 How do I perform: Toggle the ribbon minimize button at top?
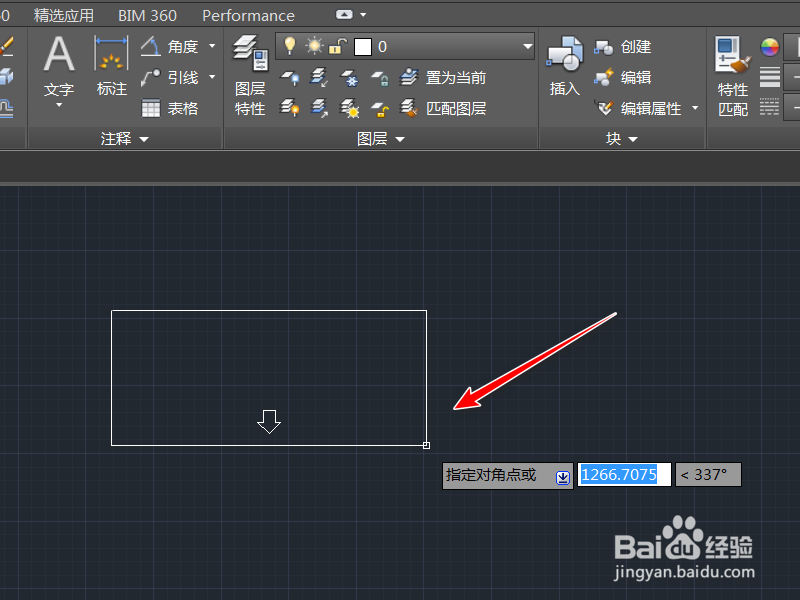pyautogui.click(x=344, y=15)
